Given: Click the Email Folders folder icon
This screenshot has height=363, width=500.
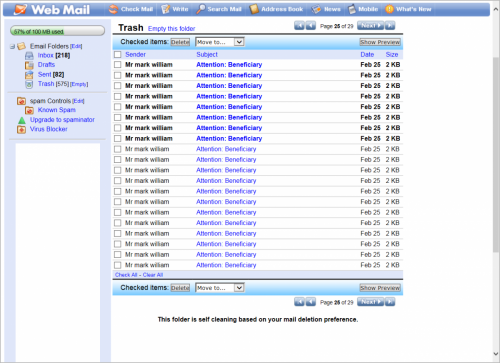Looking at the screenshot, I should click(x=22, y=46).
